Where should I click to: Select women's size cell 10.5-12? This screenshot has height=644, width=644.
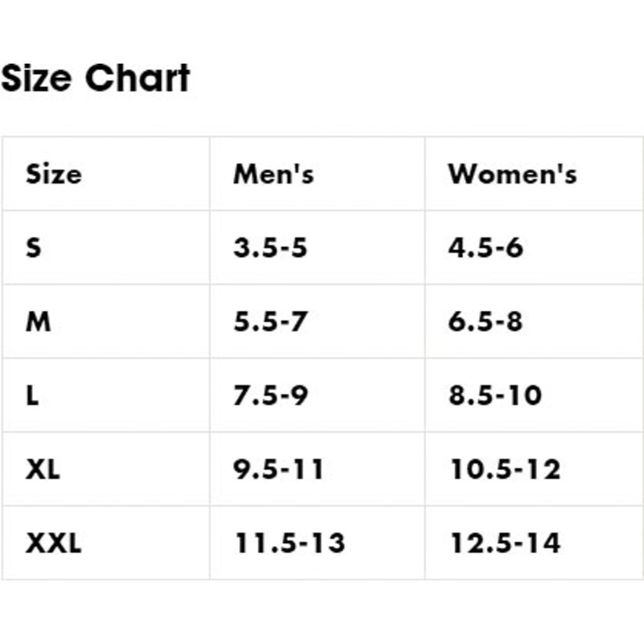click(506, 469)
